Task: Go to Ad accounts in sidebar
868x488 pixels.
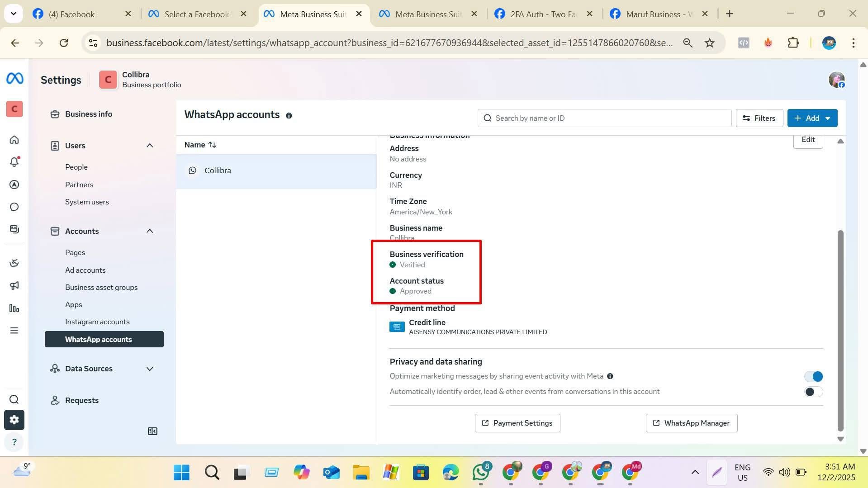Action: point(85,270)
